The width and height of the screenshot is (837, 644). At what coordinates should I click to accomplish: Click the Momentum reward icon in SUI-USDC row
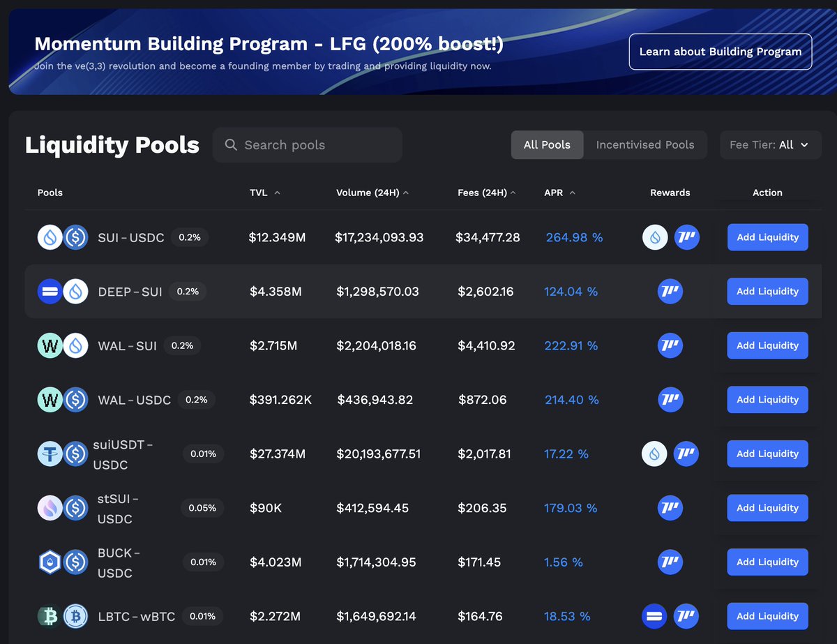686,237
